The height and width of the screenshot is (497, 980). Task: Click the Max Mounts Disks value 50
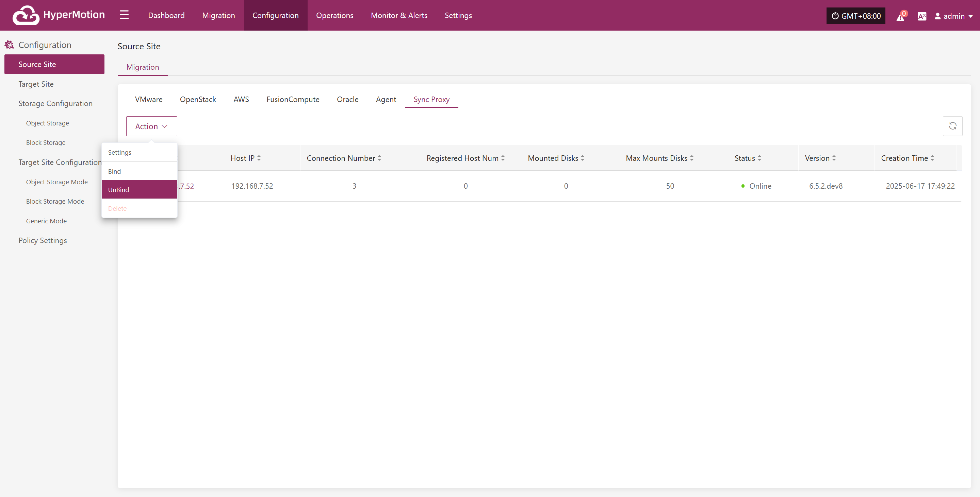click(670, 186)
